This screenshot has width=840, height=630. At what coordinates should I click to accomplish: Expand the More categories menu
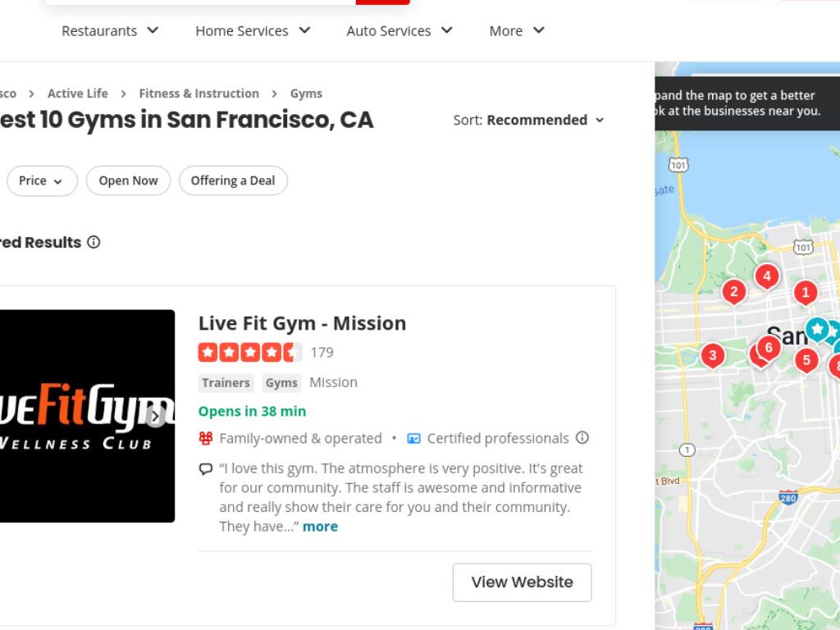click(x=517, y=31)
